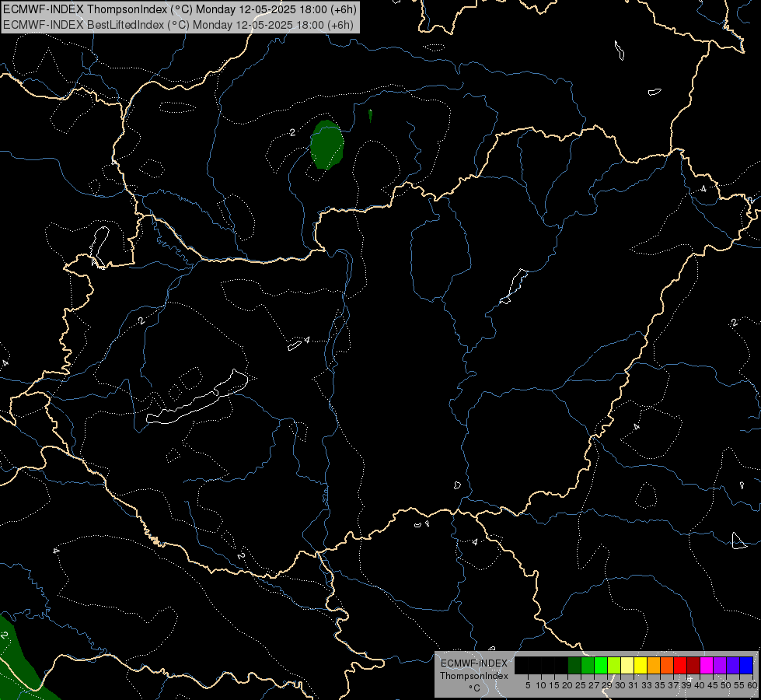Pick the violet 50–55 legend swatch

click(733, 665)
